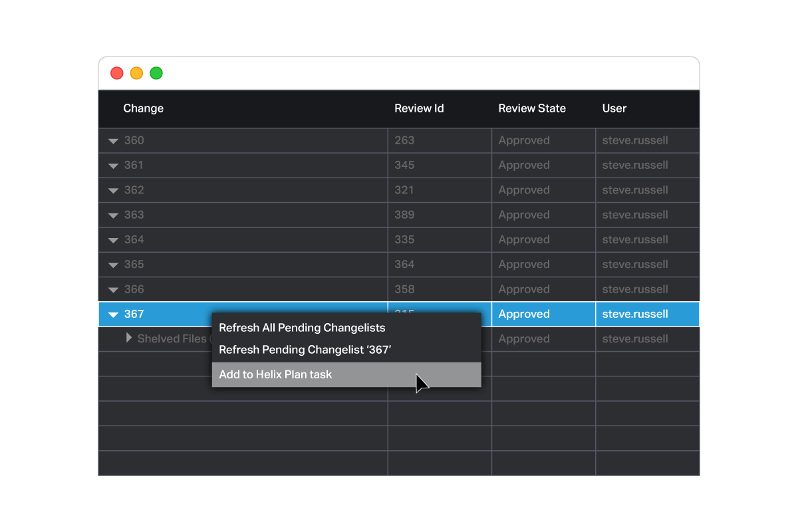Select the Approved state for changelist 363

[524, 215]
